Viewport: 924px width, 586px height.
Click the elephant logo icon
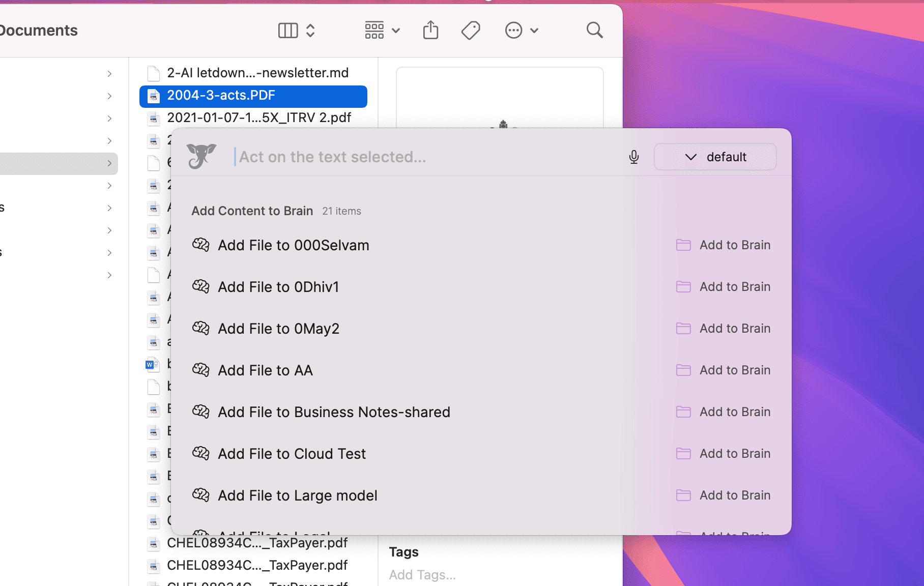pos(201,156)
